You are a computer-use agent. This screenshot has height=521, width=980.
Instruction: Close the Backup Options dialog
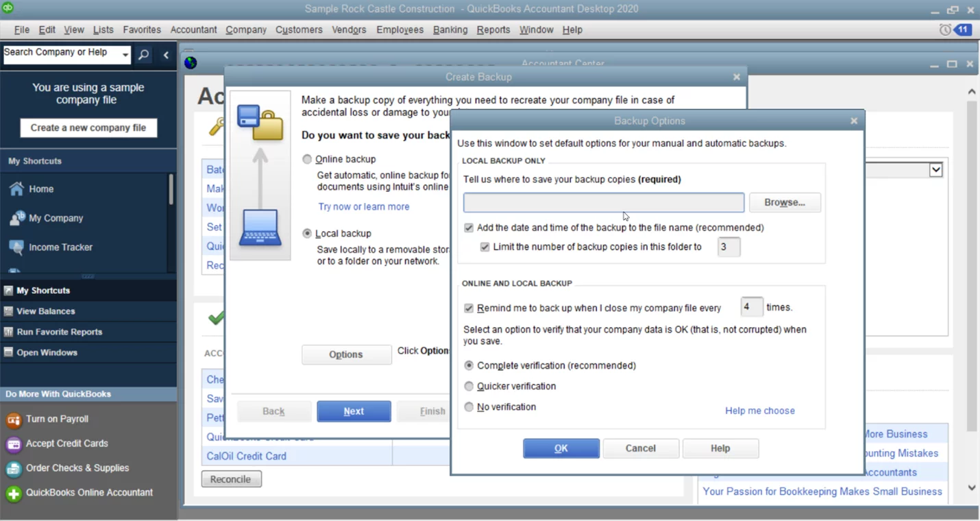854,121
